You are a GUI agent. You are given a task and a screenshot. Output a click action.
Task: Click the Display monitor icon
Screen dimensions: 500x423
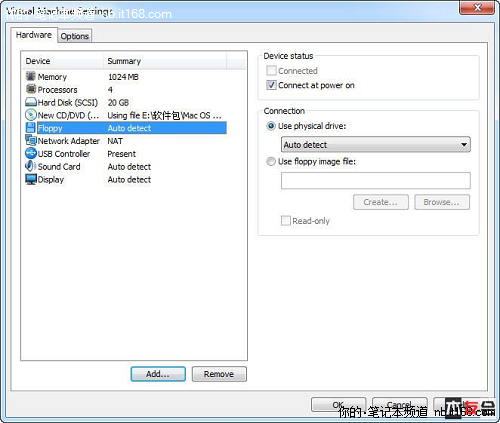(31, 179)
